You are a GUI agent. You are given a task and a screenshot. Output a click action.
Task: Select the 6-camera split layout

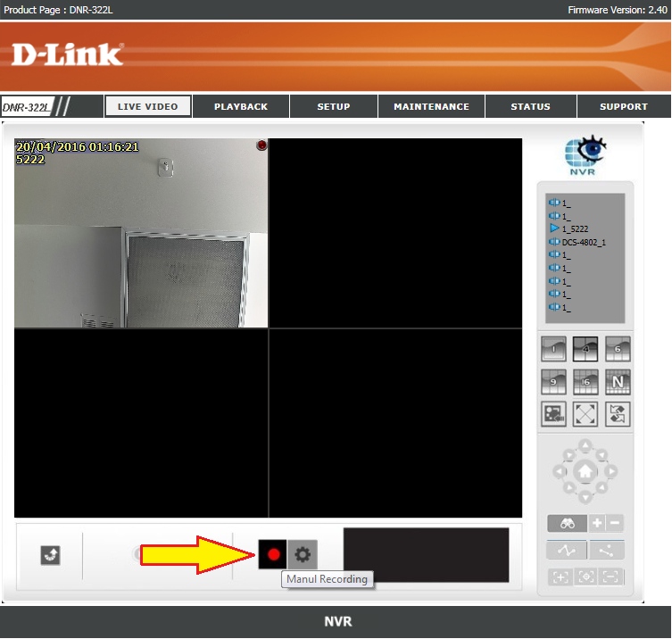(618, 349)
